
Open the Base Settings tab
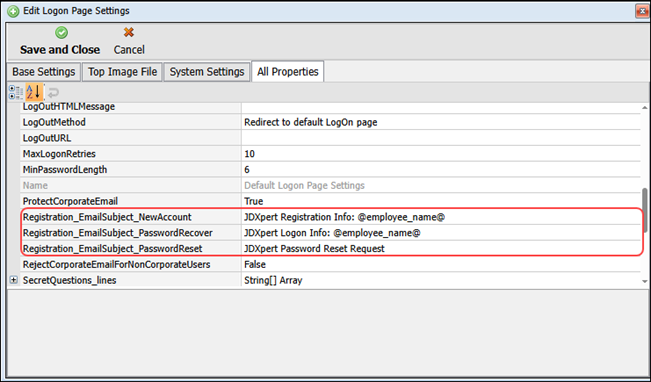[44, 72]
